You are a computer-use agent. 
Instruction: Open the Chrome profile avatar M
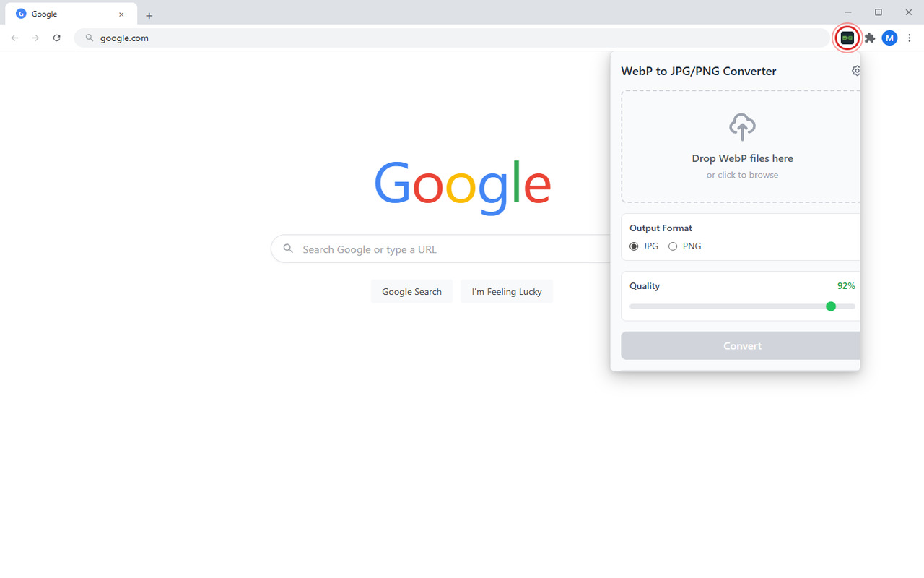pos(889,38)
